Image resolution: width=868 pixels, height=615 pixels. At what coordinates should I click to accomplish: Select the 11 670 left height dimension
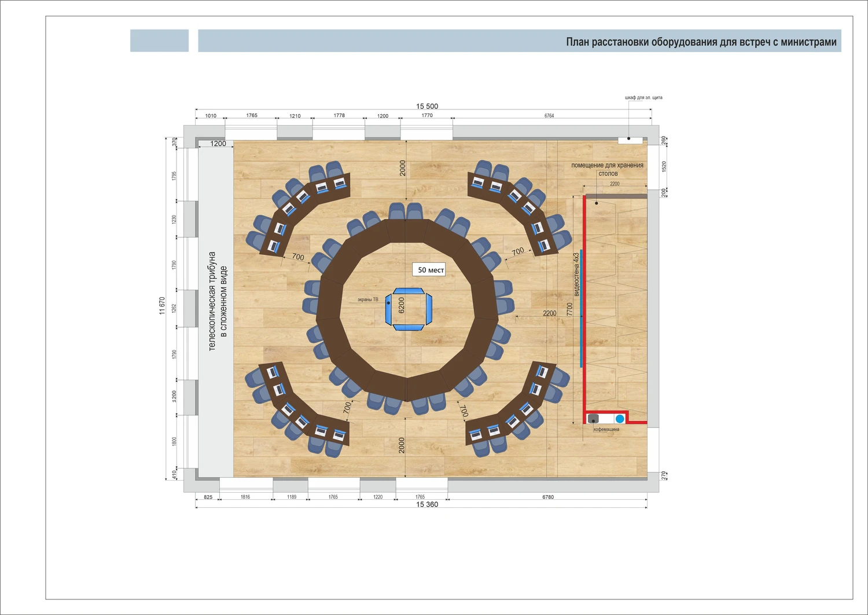162,306
